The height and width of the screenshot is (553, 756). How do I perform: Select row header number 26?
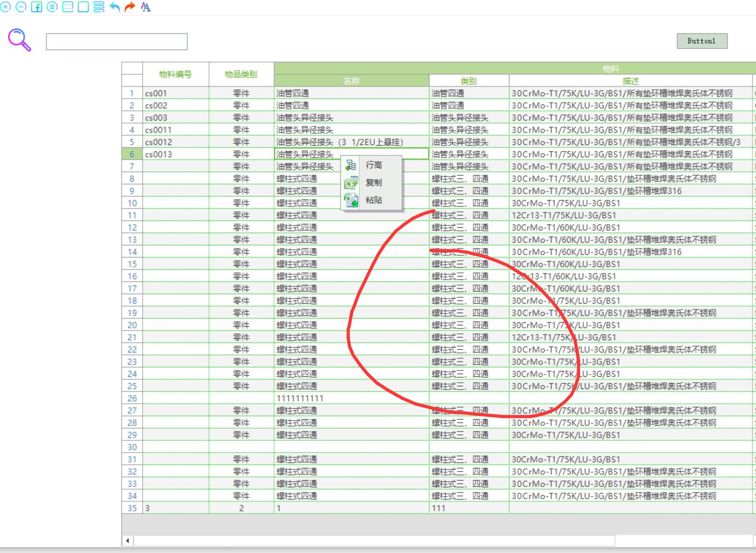[x=132, y=398]
